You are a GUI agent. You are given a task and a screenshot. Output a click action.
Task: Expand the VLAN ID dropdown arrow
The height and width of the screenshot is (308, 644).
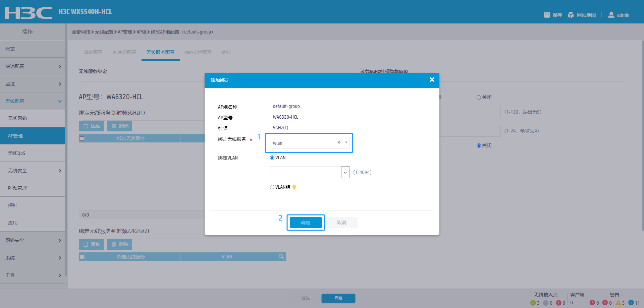point(345,173)
